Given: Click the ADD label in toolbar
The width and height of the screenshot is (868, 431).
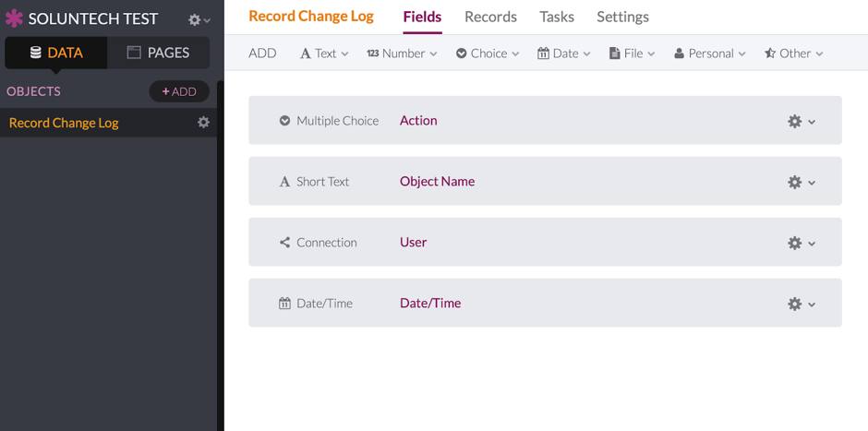Looking at the screenshot, I should point(262,54).
